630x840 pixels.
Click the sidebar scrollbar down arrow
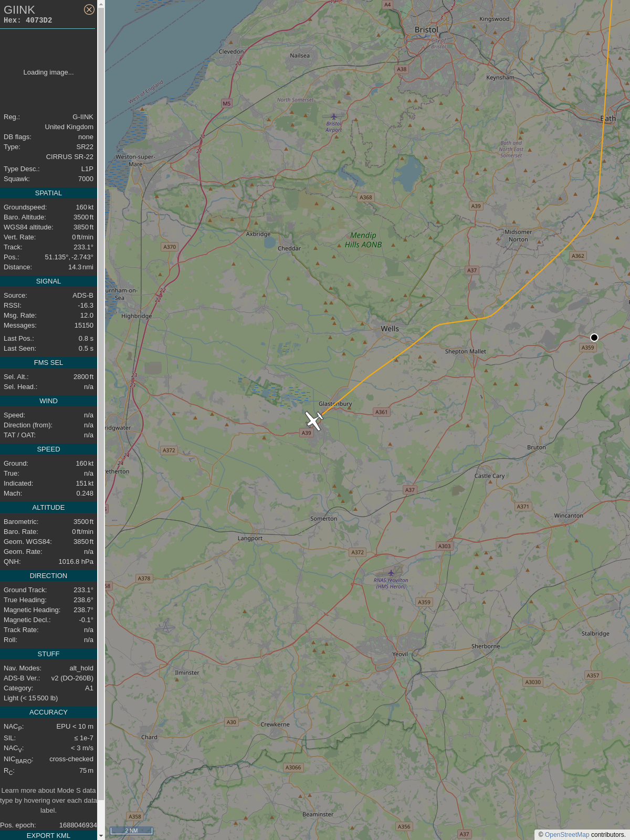(101, 835)
